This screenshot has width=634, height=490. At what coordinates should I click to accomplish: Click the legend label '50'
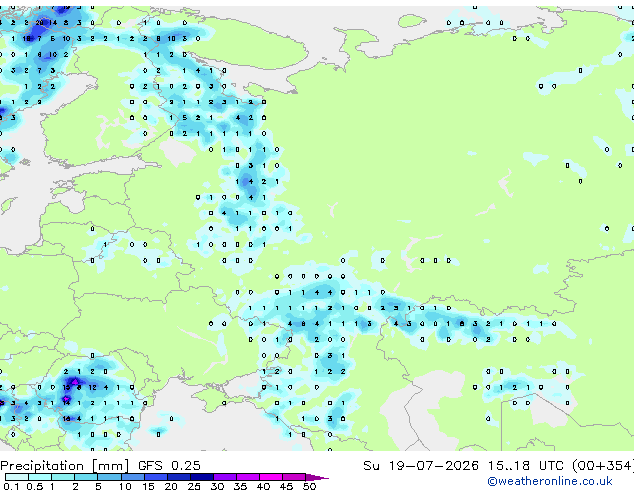click(309, 486)
